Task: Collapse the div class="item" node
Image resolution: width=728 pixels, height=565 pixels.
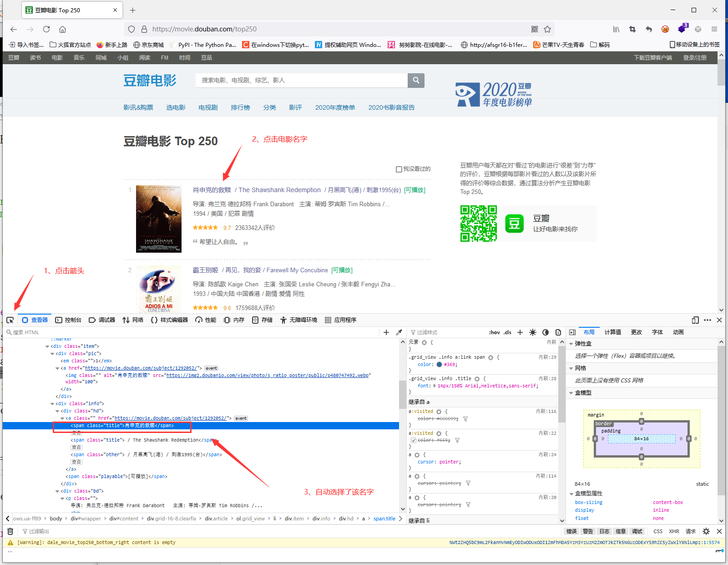Action: 47,346
